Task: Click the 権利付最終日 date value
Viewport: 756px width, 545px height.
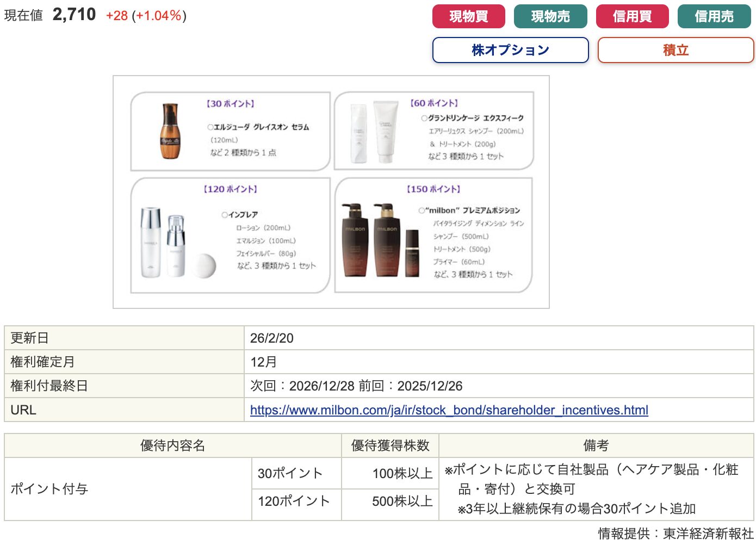Action: pyautogui.click(x=356, y=386)
